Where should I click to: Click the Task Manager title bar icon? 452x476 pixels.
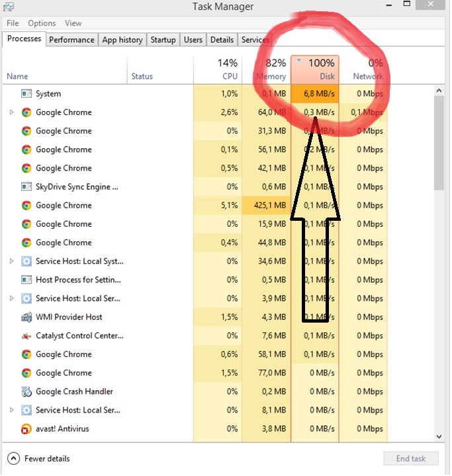(x=9, y=6)
